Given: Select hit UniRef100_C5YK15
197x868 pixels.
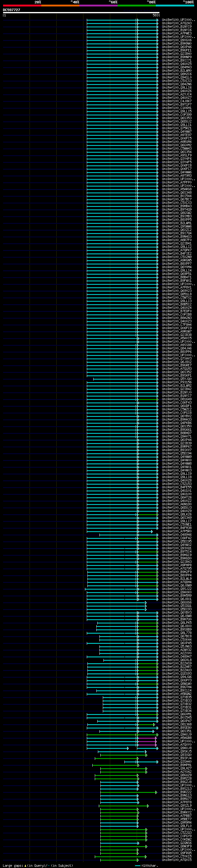Looking at the screenshot, I should click(176, 856).
